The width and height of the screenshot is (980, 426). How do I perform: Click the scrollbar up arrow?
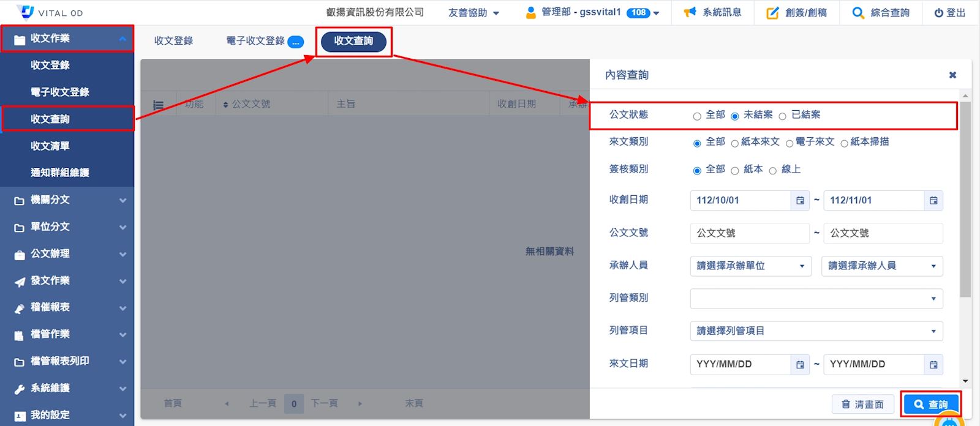pyautogui.click(x=965, y=95)
